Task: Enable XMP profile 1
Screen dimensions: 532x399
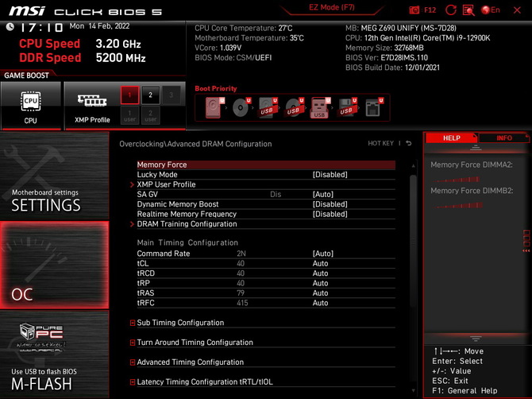Action: pyautogui.click(x=129, y=95)
